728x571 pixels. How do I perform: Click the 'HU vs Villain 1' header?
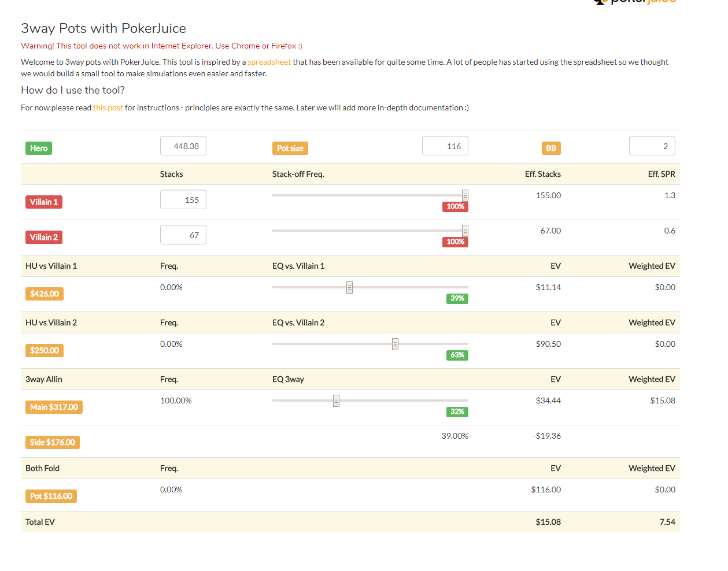pos(51,266)
